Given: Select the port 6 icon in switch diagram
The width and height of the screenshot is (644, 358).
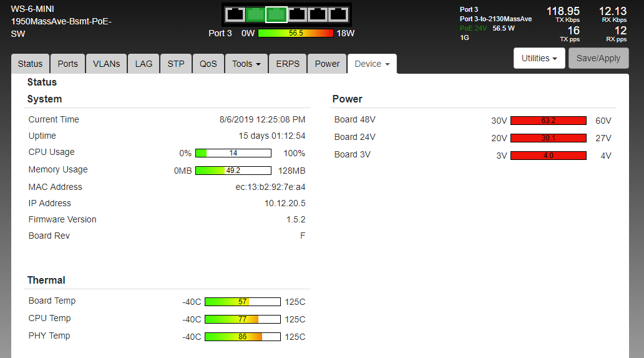Looking at the screenshot, I should [x=338, y=14].
